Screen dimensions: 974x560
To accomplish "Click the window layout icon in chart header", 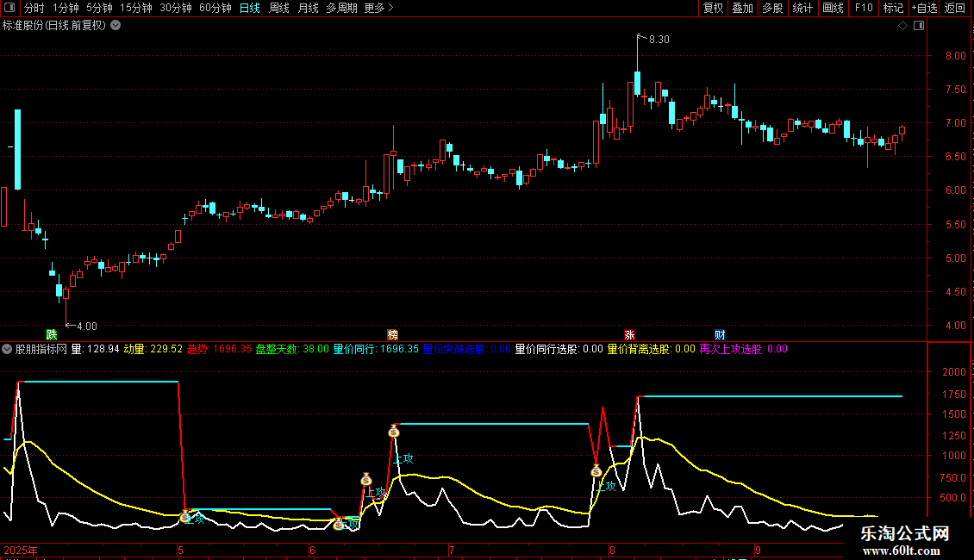I will pyautogui.click(x=919, y=26).
